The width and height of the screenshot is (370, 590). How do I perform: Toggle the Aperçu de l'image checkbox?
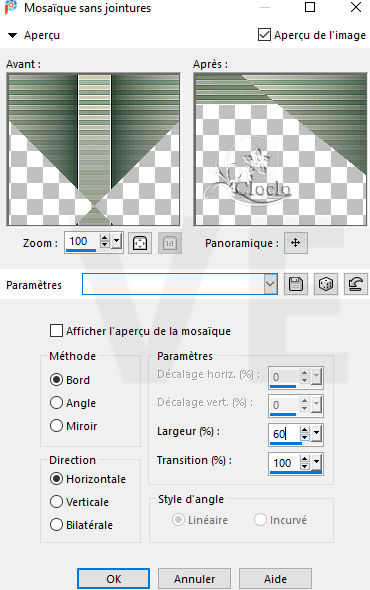264,35
